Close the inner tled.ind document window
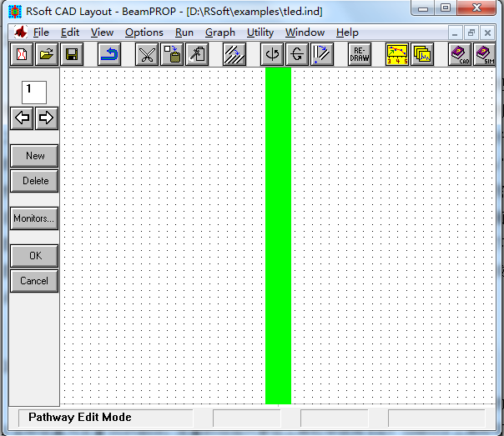This screenshot has width=504, height=436. click(x=487, y=33)
